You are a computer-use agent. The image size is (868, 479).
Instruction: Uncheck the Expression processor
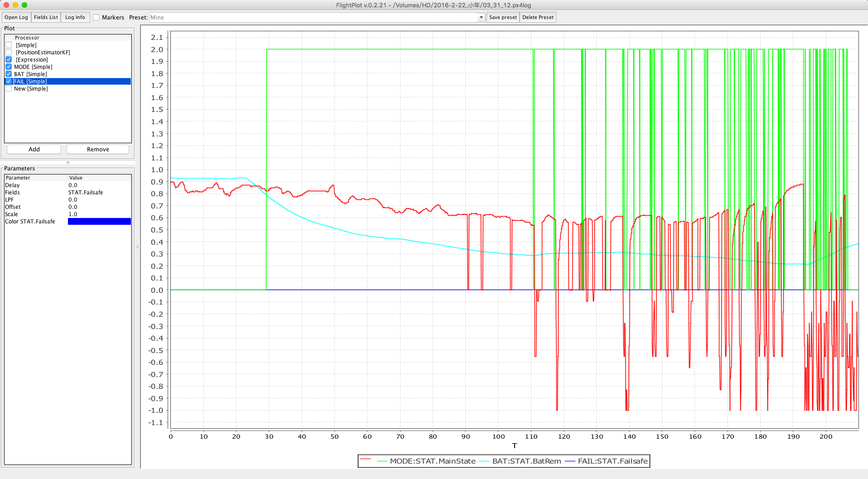tap(9, 60)
